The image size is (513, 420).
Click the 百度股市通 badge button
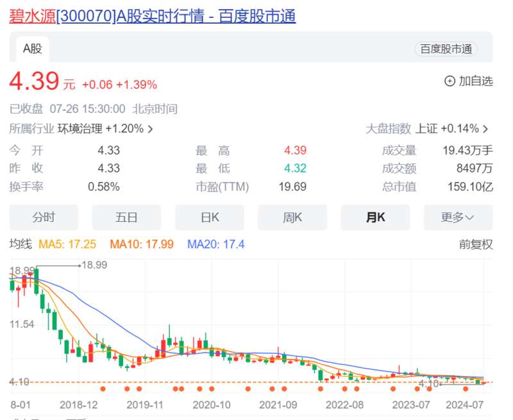[x=446, y=49]
